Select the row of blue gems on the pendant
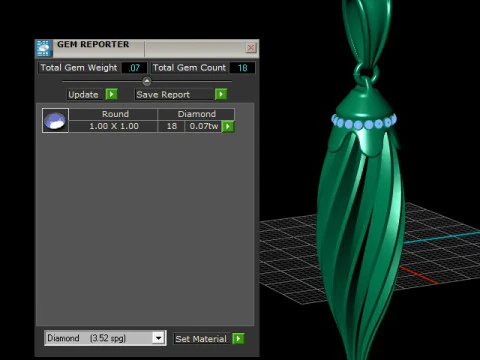Screen dimensions: 480x360 pos(364,122)
